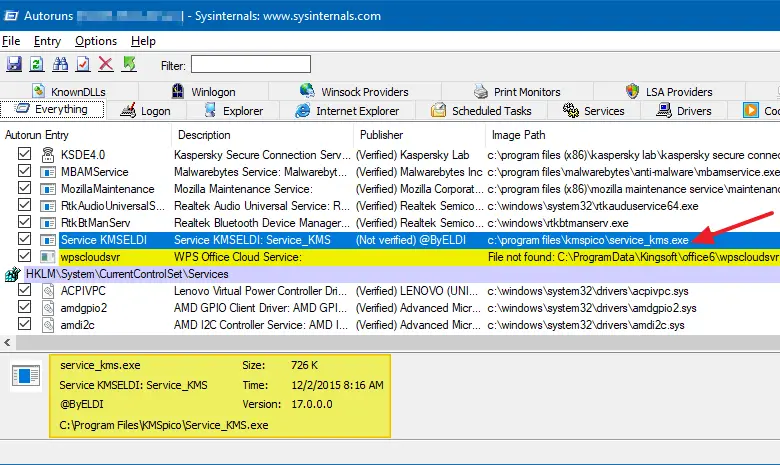Open the Options menu
The width and height of the screenshot is (780, 465).
[96, 41]
